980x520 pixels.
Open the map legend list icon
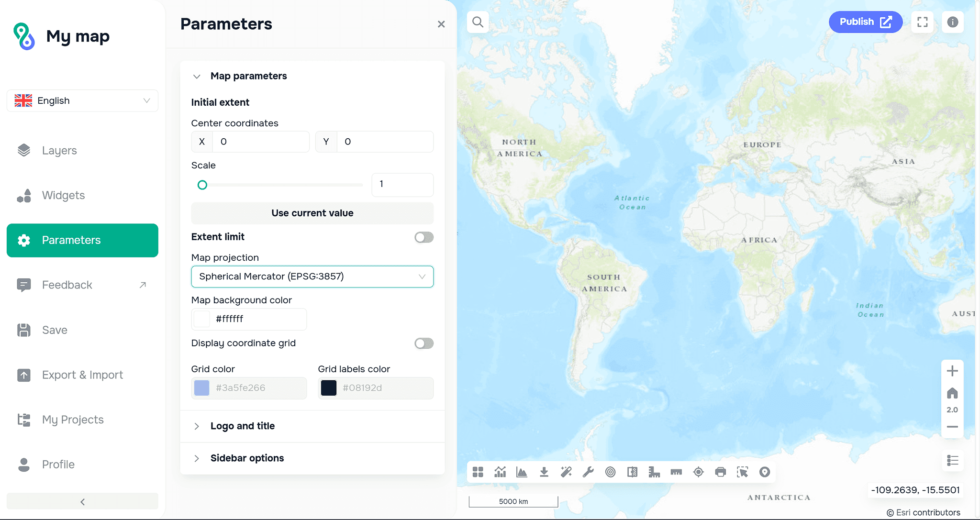(952, 461)
